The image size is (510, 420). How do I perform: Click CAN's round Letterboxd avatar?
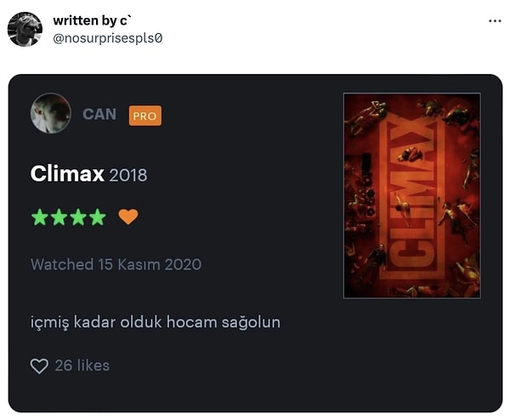pyautogui.click(x=51, y=113)
